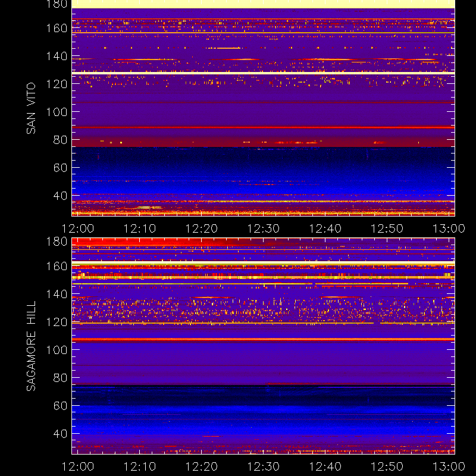Choose the 40 label on Sagamore Hill axis

click(x=60, y=434)
